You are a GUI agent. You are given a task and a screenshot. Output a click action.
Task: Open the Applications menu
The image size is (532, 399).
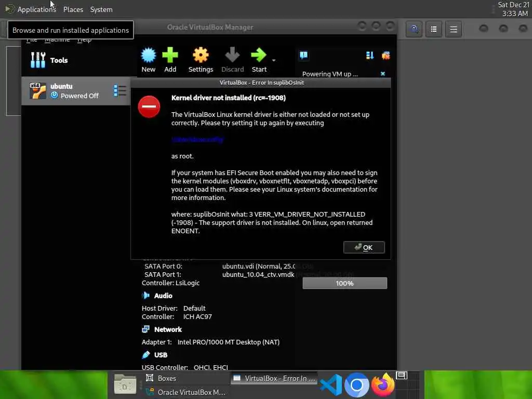[37, 9]
